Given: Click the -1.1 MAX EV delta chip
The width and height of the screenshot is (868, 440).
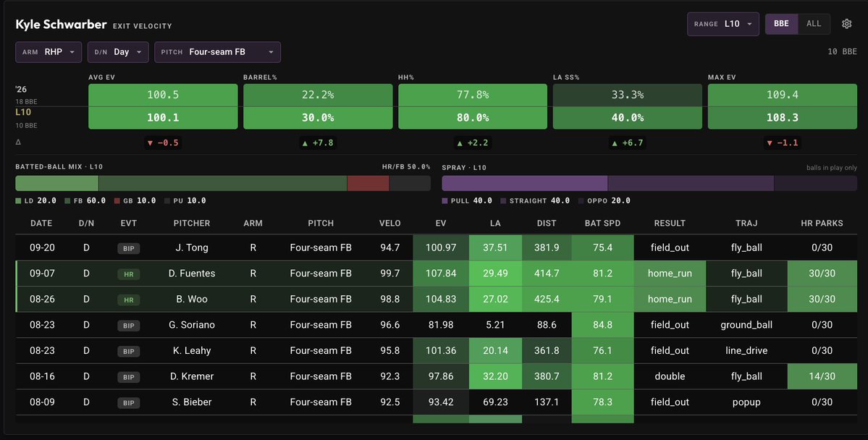Looking at the screenshot, I should (782, 143).
